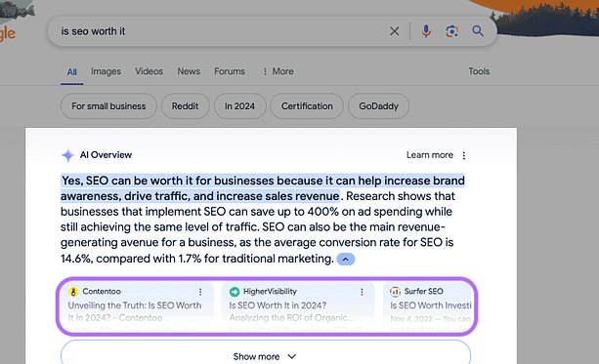Open the AI Overview three-dot options menu

(464, 155)
